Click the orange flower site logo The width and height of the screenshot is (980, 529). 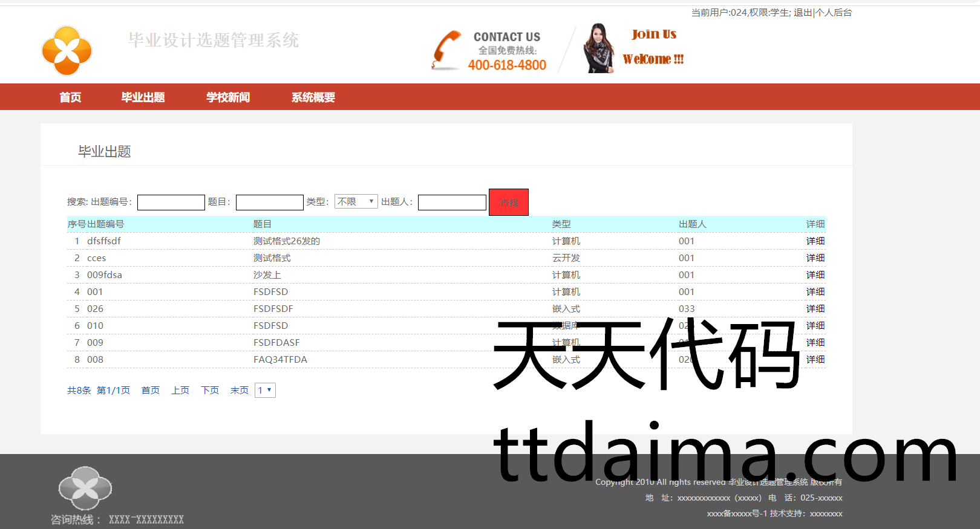(x=67, y=51)
